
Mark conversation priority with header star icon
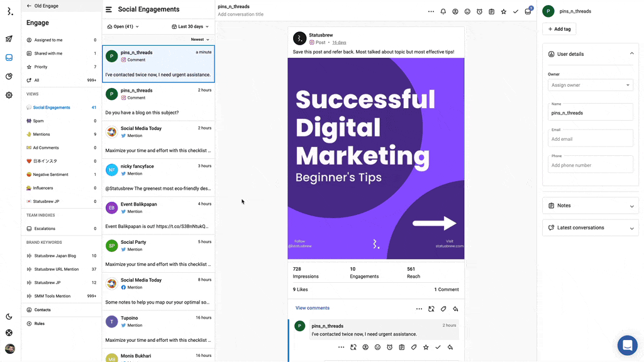click(504, 11)
